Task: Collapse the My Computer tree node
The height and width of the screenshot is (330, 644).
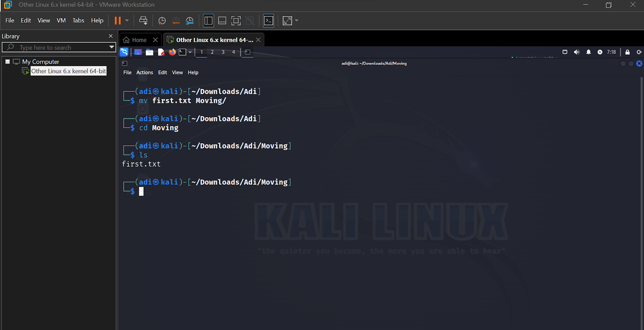Action: click(7, 62)
